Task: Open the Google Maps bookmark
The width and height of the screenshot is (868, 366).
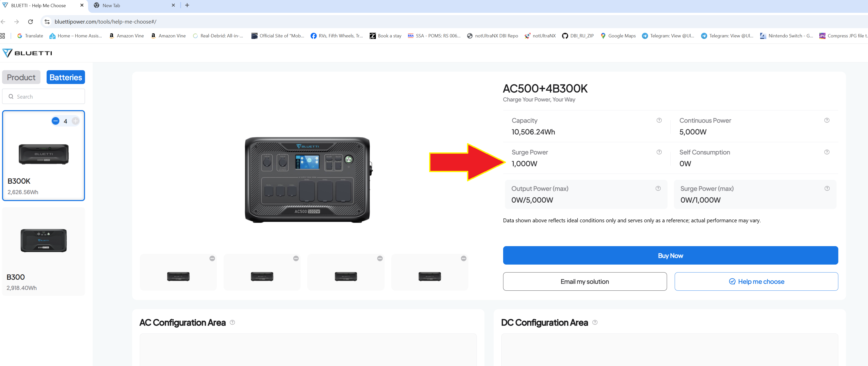Action: [x=618, y=36]
